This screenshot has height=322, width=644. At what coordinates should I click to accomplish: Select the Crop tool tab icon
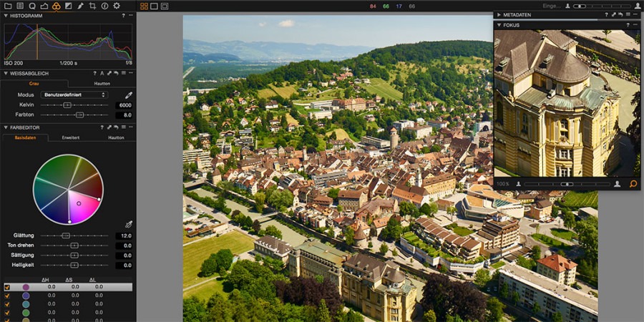click(x=92, y=6)
